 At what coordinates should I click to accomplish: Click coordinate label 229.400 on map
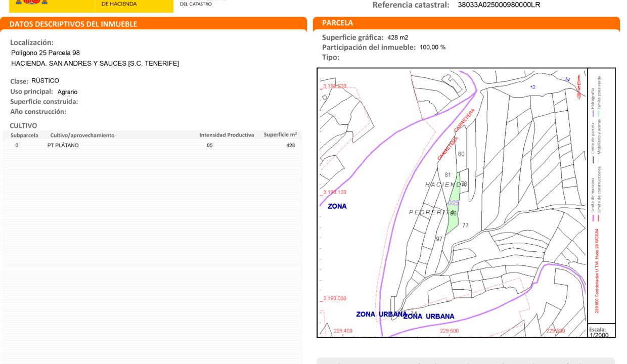343,331
